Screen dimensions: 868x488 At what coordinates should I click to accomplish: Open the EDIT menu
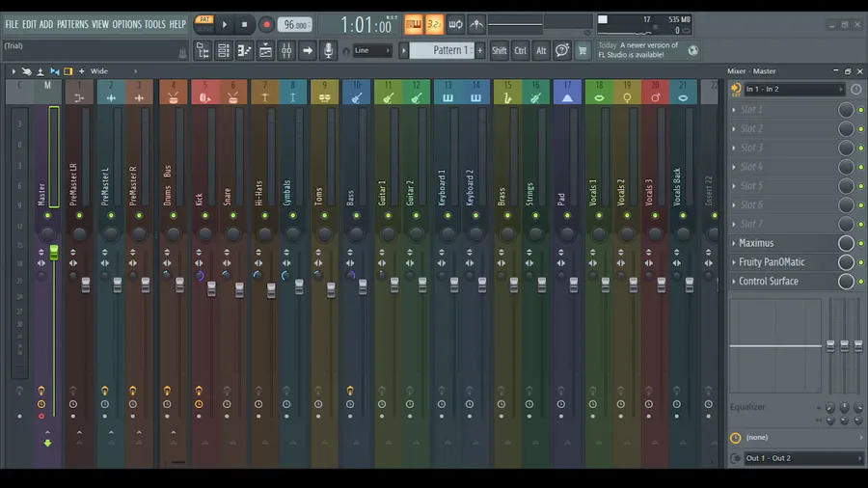tap(29, 24)
